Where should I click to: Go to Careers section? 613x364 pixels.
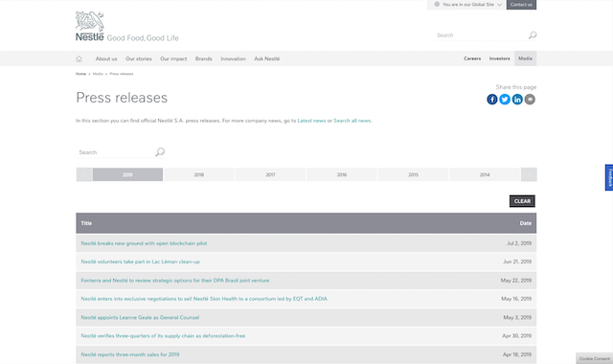[x=472, y=58]
